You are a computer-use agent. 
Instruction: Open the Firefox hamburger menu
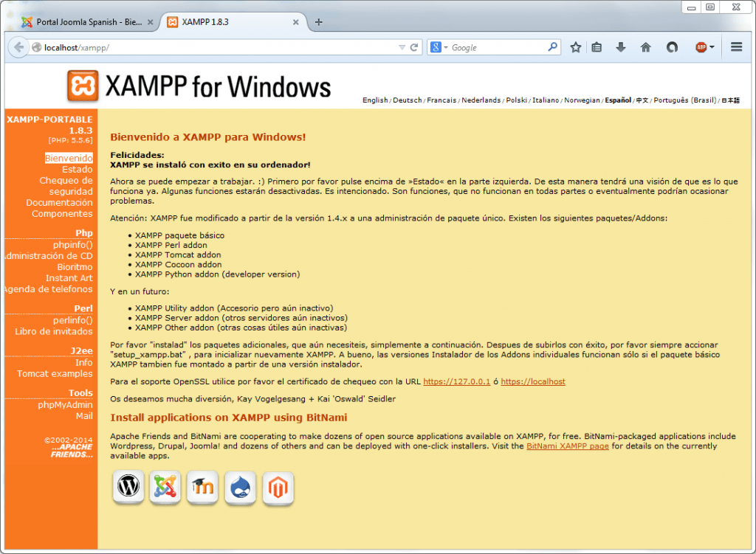736,47
